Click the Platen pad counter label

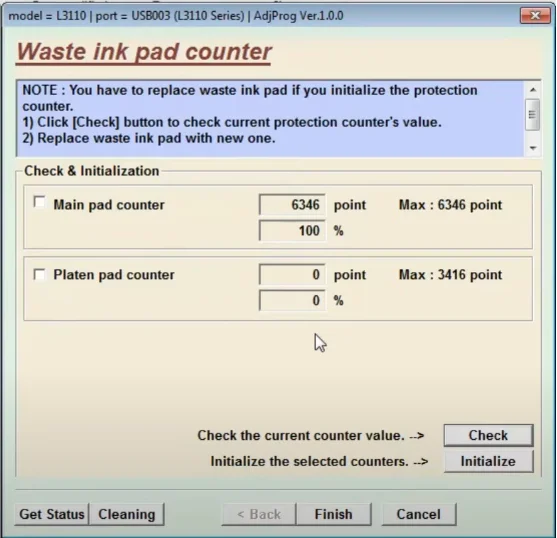coord(114,275)
